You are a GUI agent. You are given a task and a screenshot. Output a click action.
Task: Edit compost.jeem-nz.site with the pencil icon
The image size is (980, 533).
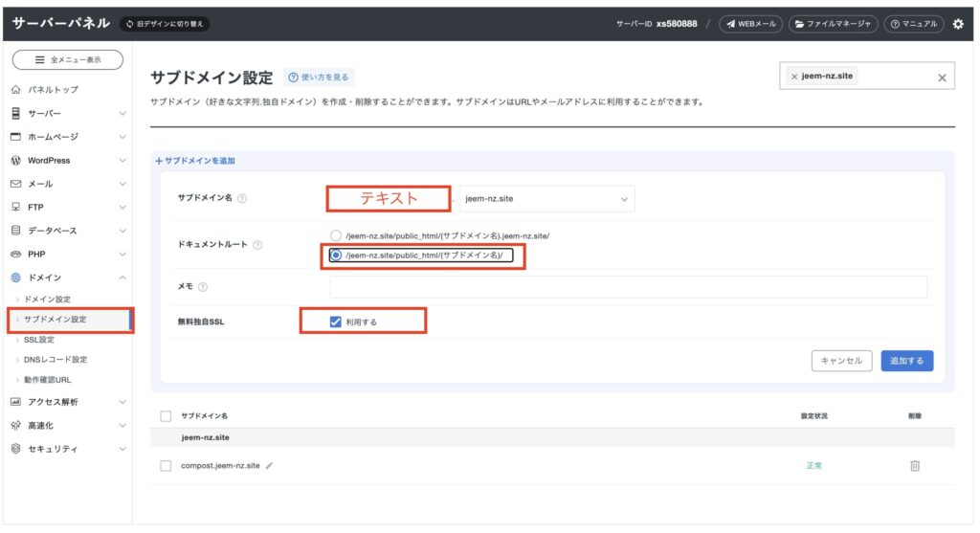pyautogui.click(x=270, y=466)
